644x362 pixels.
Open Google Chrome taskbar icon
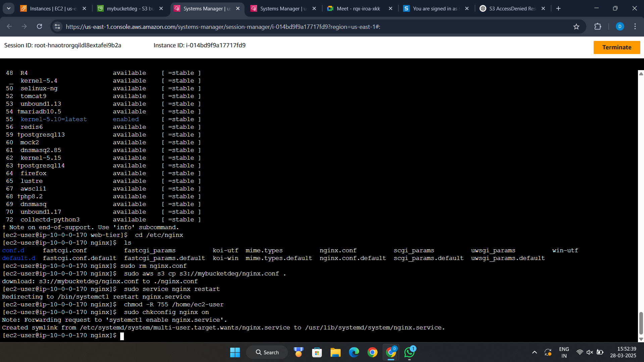[372, 352]
